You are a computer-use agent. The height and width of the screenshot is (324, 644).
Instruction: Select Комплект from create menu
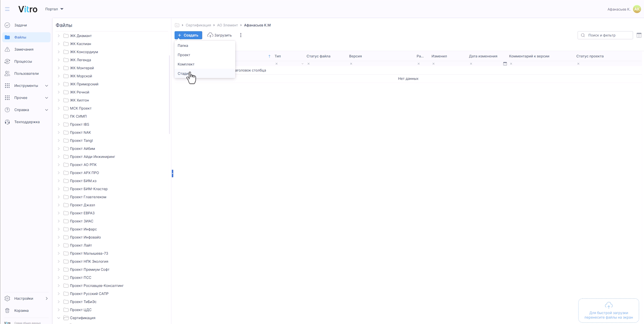pos(205,64)
